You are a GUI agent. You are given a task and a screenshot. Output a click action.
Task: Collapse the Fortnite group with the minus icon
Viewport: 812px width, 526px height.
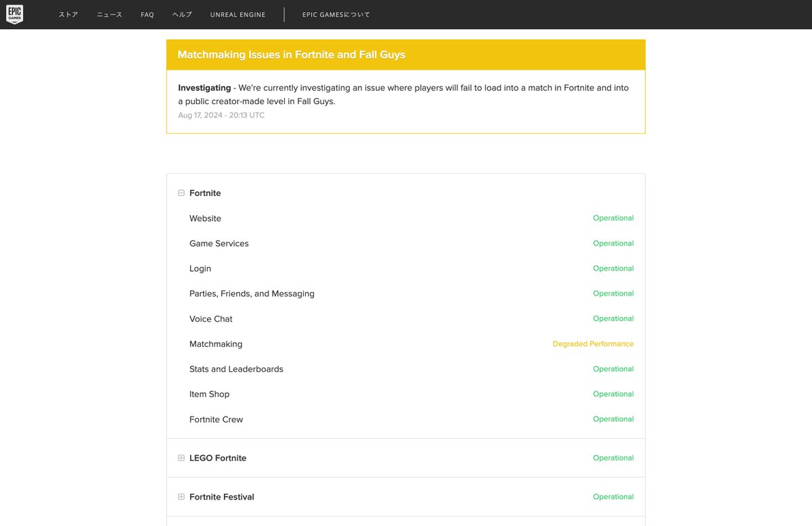[x=181, y=193]
